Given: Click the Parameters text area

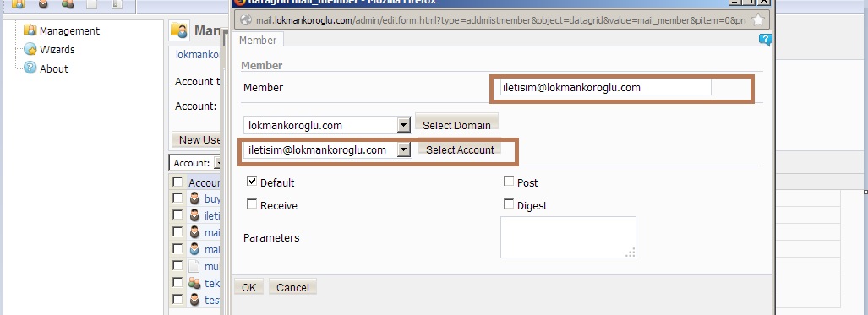Looking at the screenshot, I should click(568, 237).
